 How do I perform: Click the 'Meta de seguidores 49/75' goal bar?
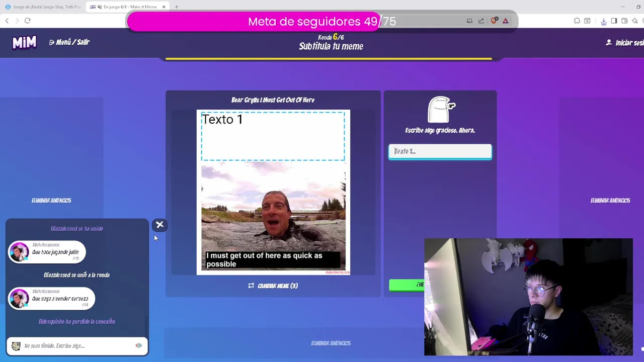pyautogui.click(x=322, y=22)
